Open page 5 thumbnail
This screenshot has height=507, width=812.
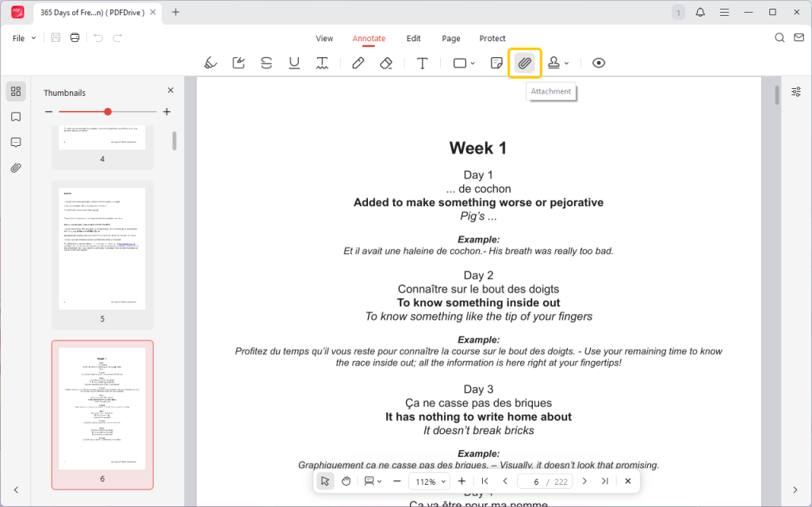coord(102,248)
